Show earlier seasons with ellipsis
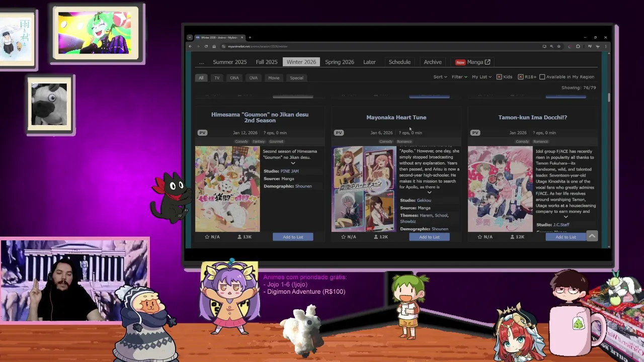644x362 pixels. pyautogui.click(x=201, y=62)
